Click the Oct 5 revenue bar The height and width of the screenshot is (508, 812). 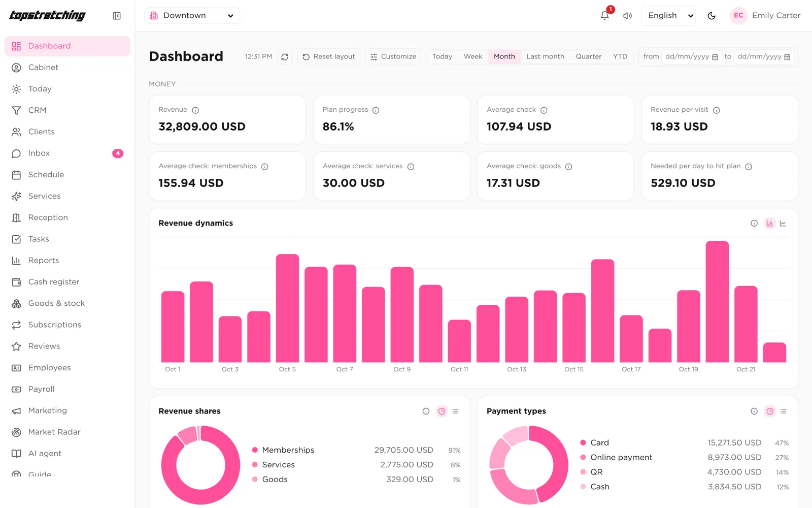click(x=287, y=308)
